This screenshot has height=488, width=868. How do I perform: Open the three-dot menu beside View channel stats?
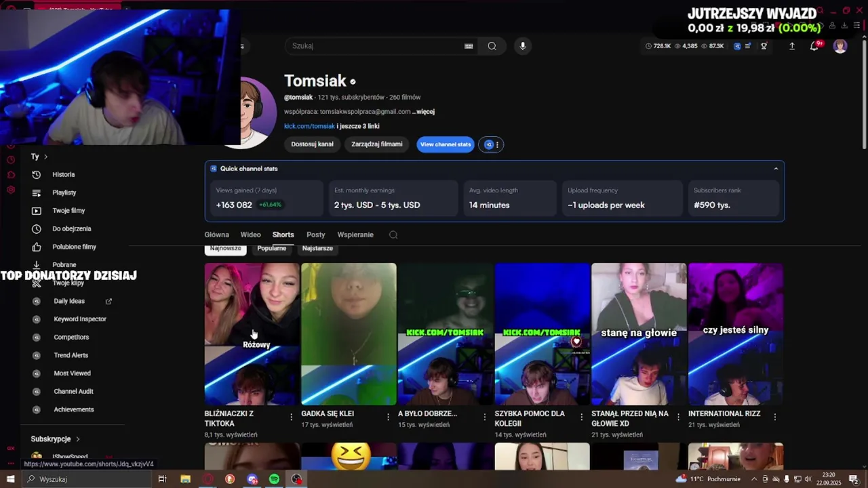(x=497, y=144)
